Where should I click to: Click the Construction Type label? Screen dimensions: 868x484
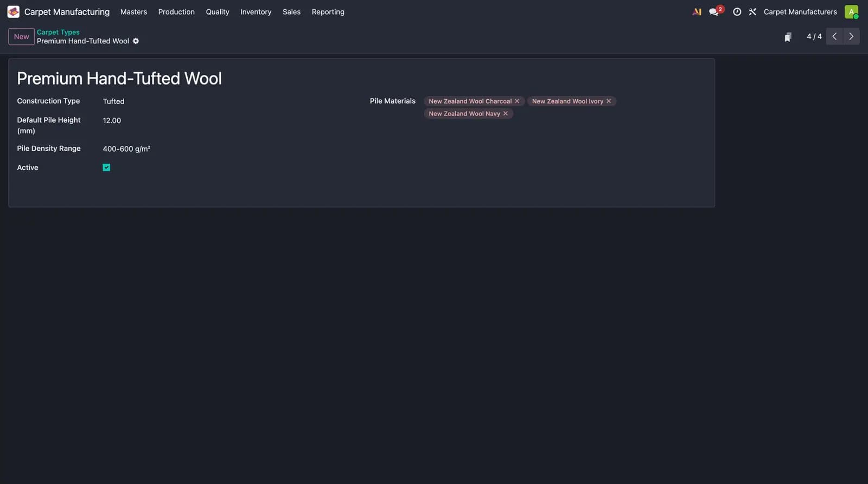coord(48,101)
